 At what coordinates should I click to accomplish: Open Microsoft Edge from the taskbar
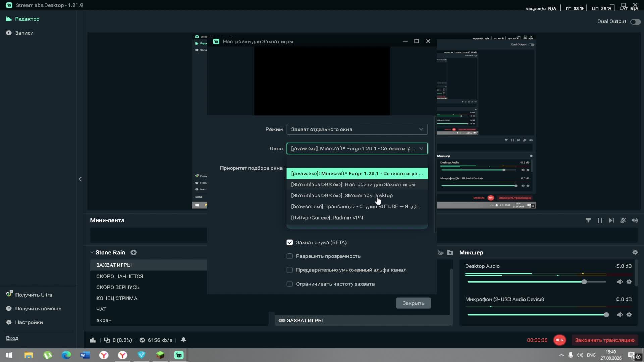click(66, 355)
